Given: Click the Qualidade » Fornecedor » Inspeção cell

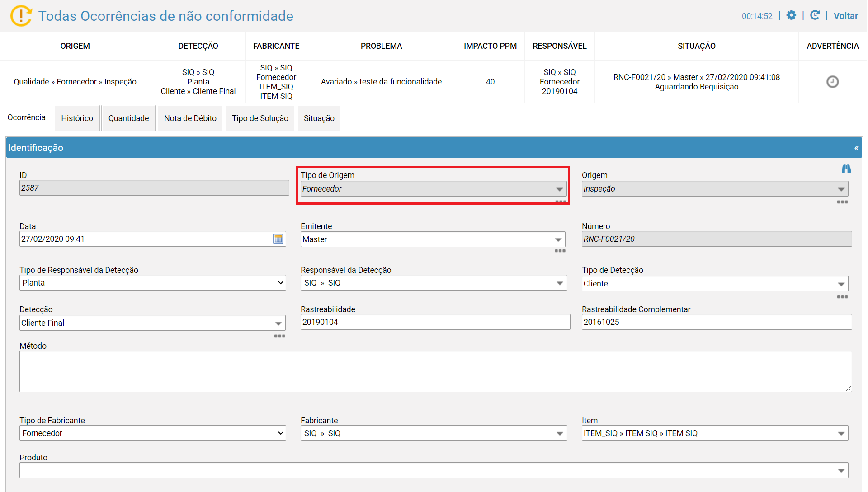Looking at the screenshot, I should 75,82.
